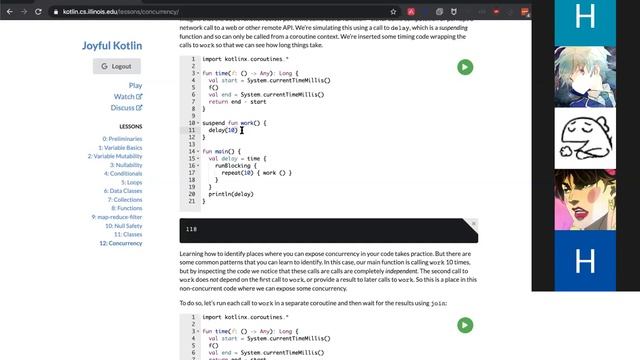Select dark-haired comic portrait participant avatar
Screen dimensions: 640x360
click(x=585, y=200)
